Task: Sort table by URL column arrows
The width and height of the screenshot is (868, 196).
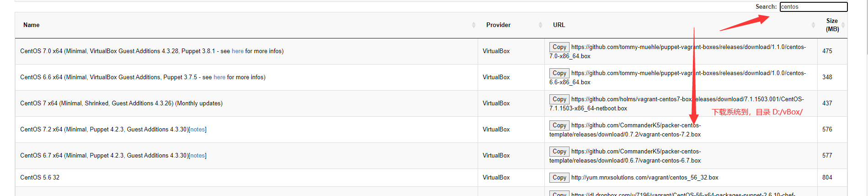Action: [x=813, y=25]
